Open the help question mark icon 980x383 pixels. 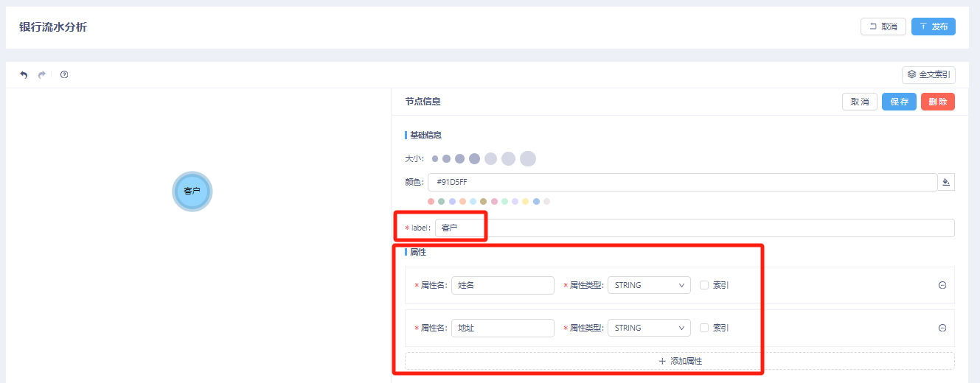coord(64,74)
